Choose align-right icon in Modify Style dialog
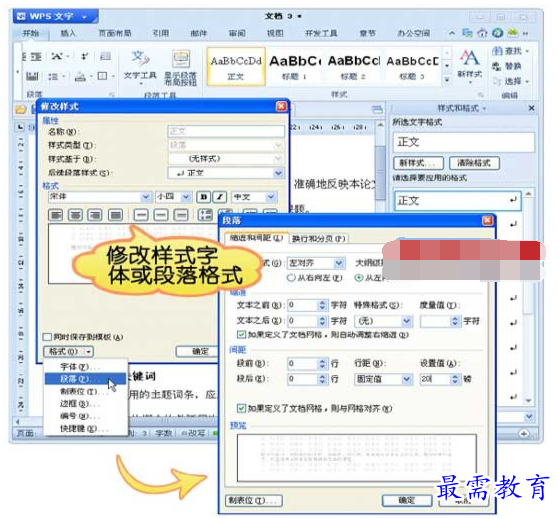The height and width of the screenshot is (519, 558). (x=95, y=215)
